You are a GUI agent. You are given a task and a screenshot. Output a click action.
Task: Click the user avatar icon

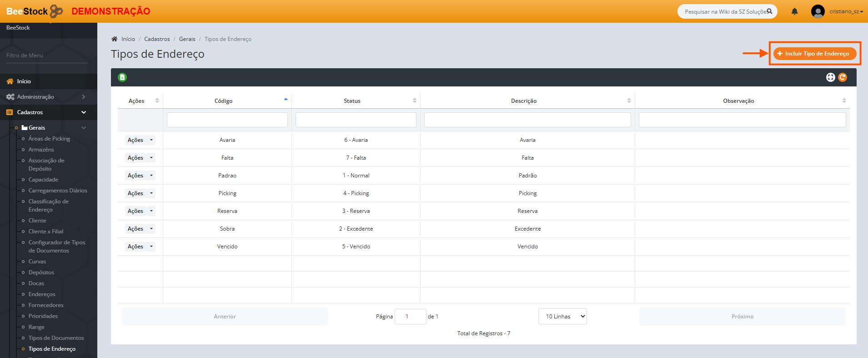pyautogui.click(x=818, y=11)
